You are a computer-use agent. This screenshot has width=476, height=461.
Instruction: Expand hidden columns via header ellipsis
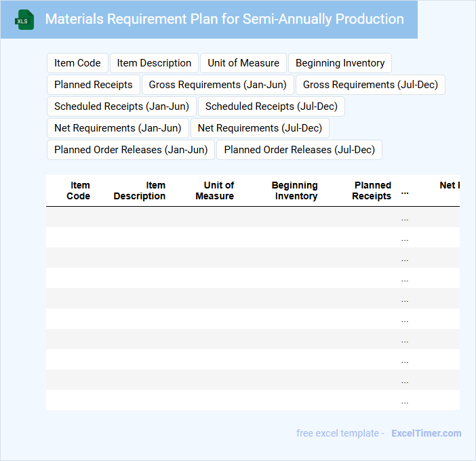(405, 191)
